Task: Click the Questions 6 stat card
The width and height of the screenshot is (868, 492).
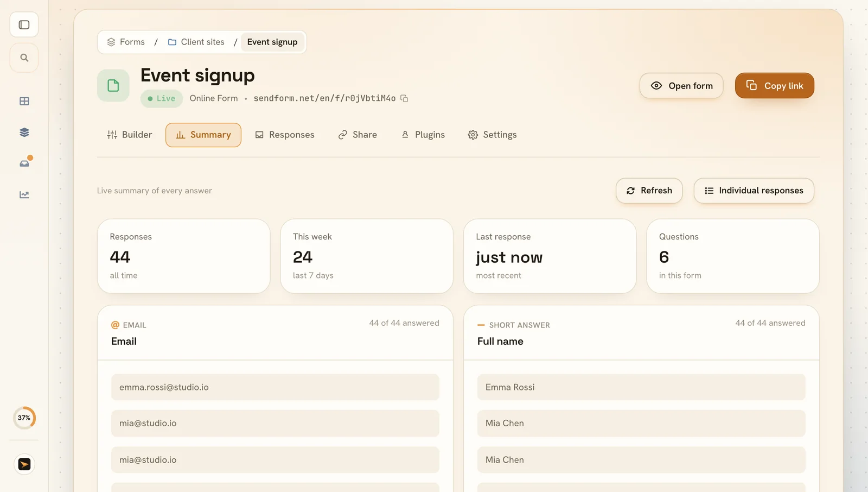Action: click(x=733, y=256)
